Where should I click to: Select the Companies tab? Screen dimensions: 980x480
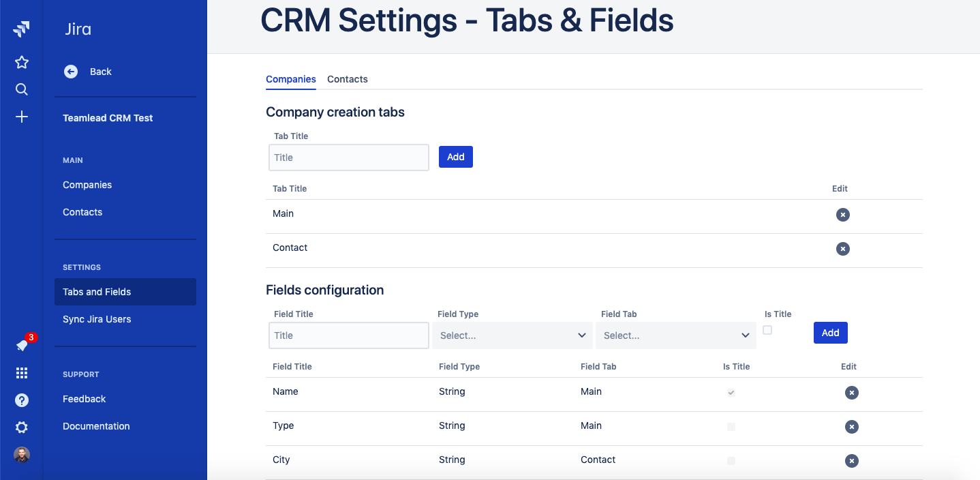pos(291,79)
